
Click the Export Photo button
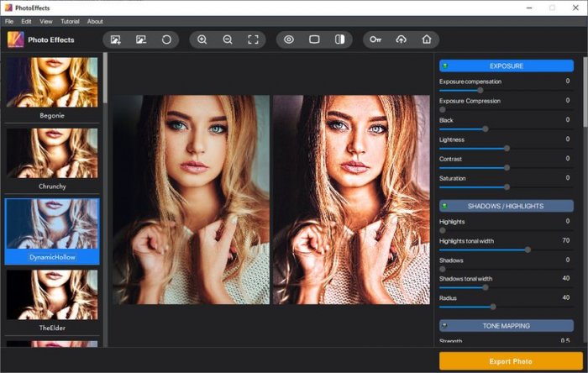(511, 361)
